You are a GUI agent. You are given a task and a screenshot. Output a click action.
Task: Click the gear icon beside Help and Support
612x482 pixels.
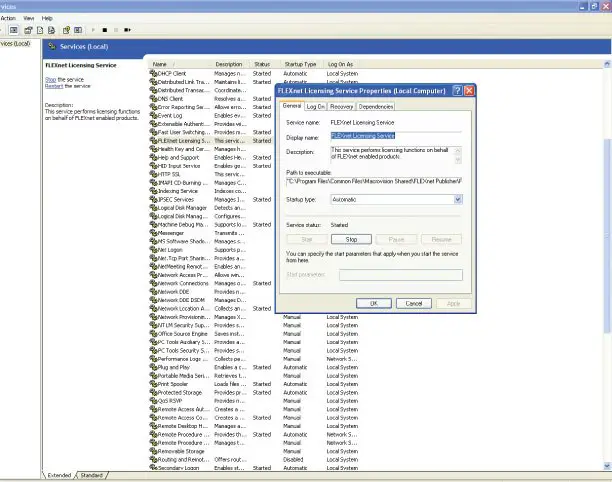[153, 157]
